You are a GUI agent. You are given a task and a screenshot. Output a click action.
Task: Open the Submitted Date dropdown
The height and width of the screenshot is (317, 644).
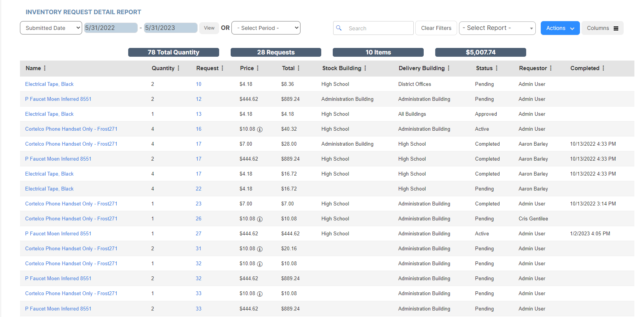[51, 28]
